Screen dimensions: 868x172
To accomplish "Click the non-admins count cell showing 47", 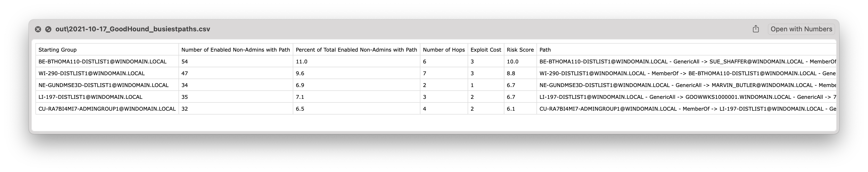I will 185,73.
